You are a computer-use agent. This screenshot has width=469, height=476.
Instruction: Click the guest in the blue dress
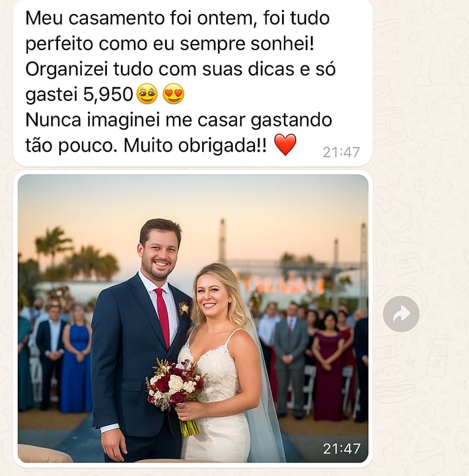77,360
